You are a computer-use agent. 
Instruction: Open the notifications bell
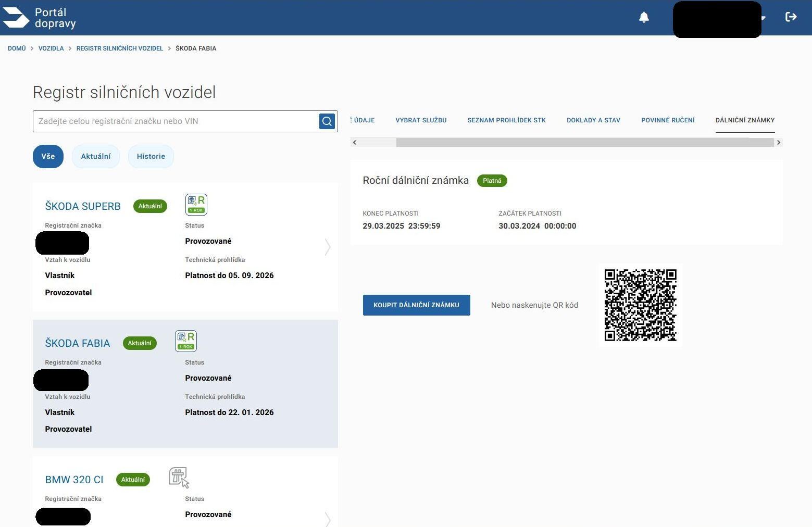[644, 17]
